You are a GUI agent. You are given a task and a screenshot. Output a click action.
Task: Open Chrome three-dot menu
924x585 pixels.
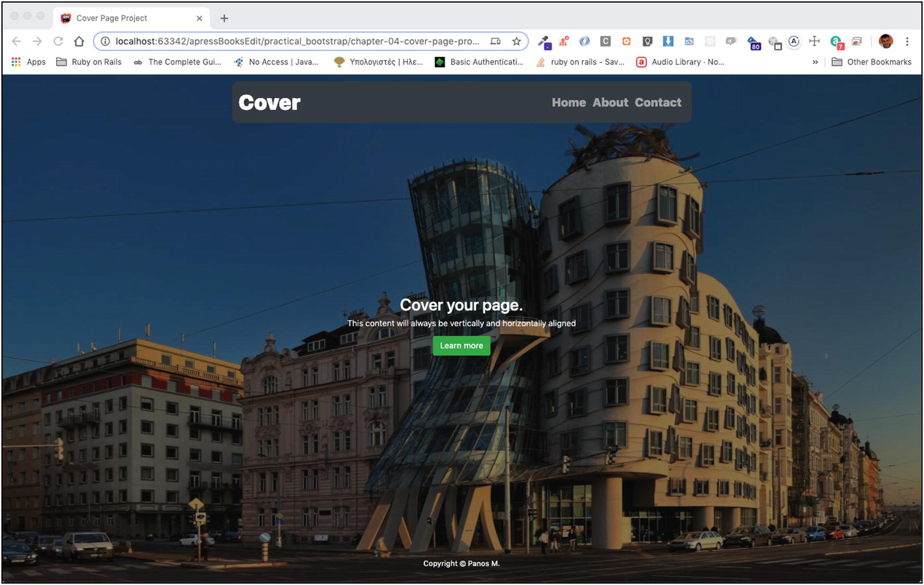pos(907,41)
